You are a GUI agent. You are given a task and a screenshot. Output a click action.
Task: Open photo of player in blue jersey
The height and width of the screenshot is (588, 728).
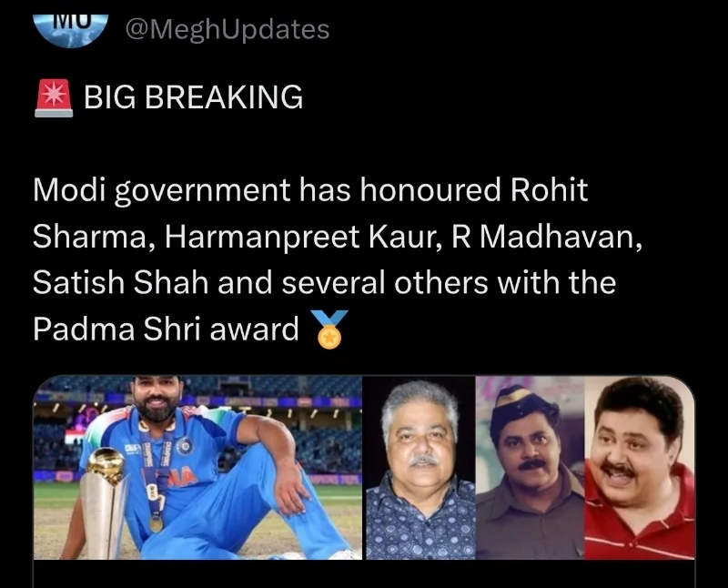coord(197,467)
